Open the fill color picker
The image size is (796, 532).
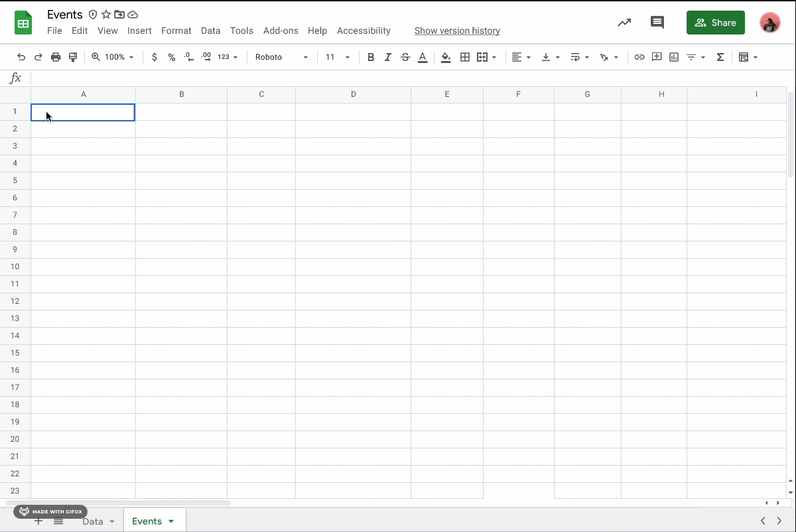pos(446,57)
